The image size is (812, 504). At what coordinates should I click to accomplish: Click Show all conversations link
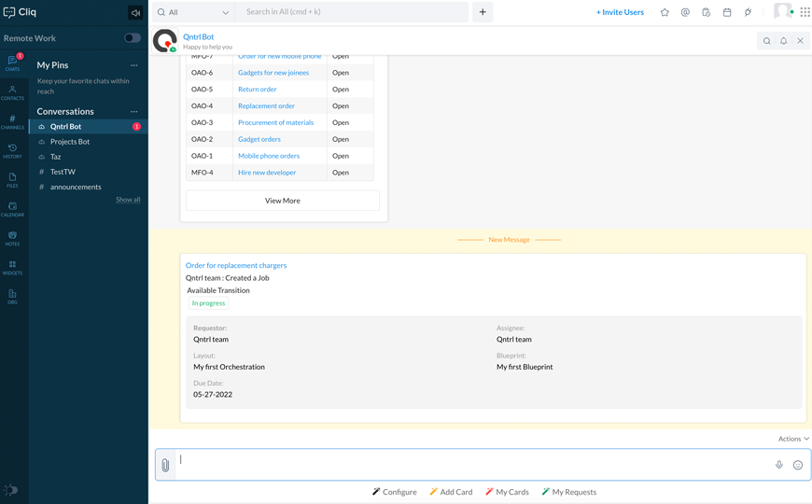coord(128,200)
